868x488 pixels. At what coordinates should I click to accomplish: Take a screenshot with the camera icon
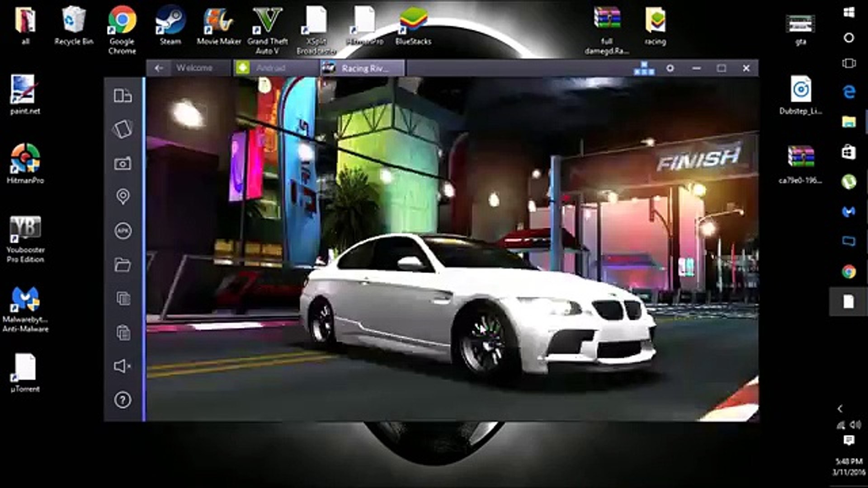[123, 164]
